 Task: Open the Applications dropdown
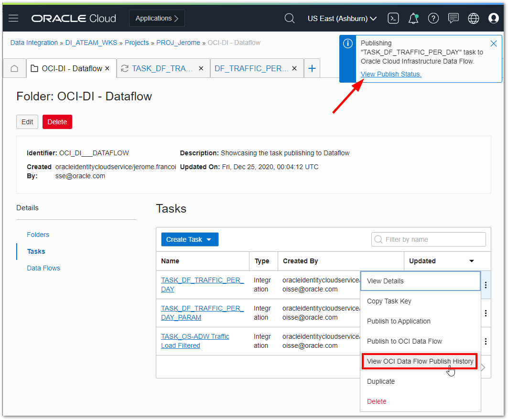pyautogui.click(x=157, y=18)
